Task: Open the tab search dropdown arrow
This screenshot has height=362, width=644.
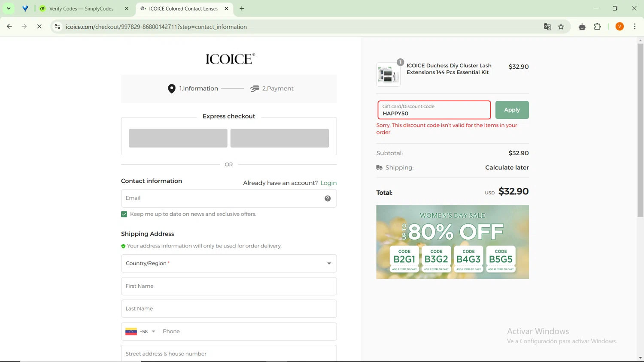Action: point(9,9)
